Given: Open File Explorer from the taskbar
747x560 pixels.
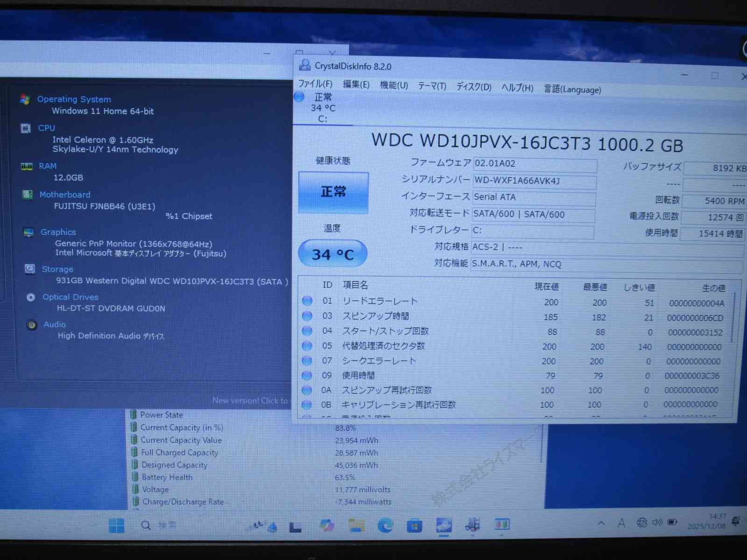Looking at the screenshot, I should 357,526.
